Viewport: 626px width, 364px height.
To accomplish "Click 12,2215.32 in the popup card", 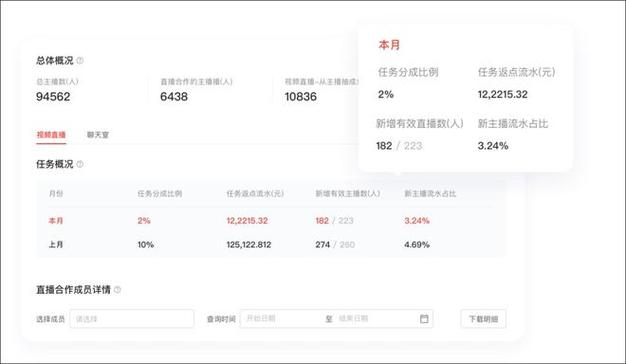I will click(x=503, y=95).
